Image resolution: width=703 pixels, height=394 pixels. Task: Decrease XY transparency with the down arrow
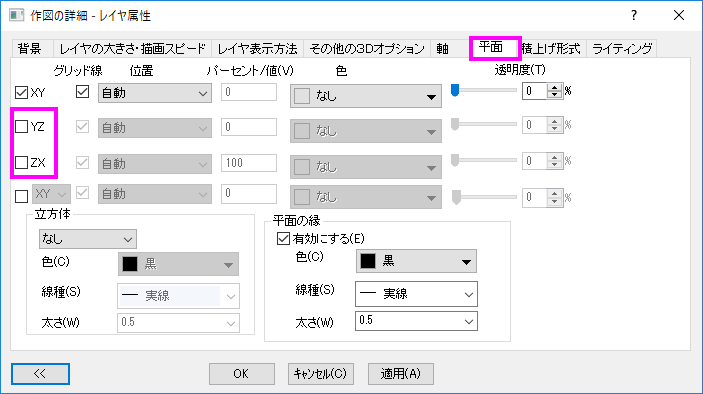[555, 95]
